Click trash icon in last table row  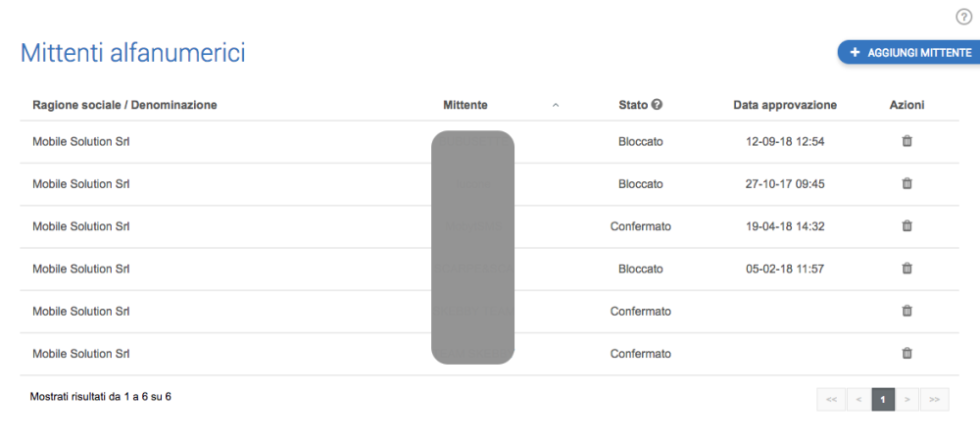click(906, 354)
